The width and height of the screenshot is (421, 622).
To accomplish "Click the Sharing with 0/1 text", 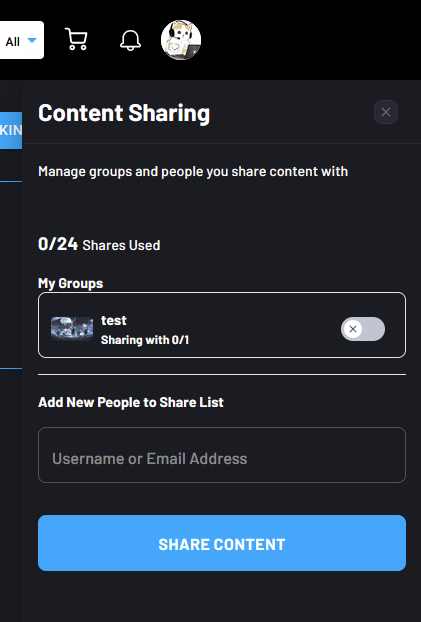I will click(145, 340).
